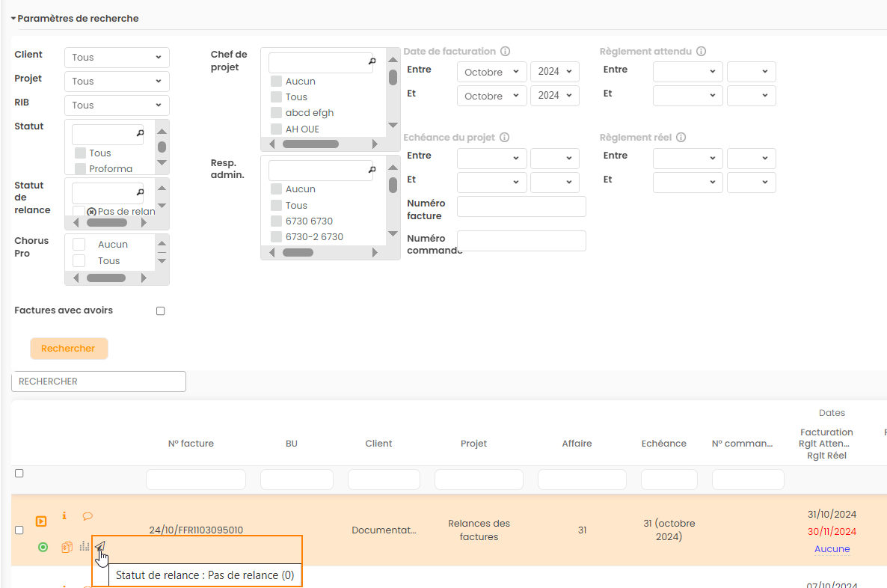
Task: Click info icon next to Date de facturation
Action: 505,52
